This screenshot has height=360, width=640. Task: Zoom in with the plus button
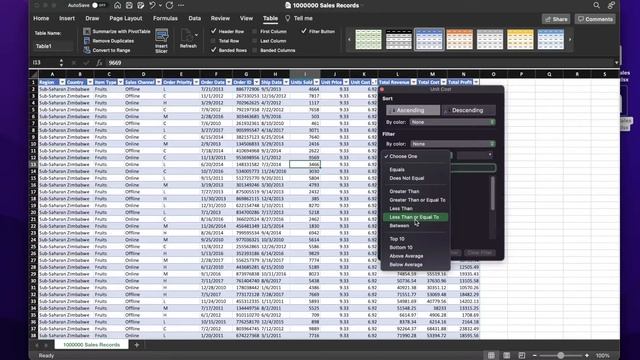point(587,356)
